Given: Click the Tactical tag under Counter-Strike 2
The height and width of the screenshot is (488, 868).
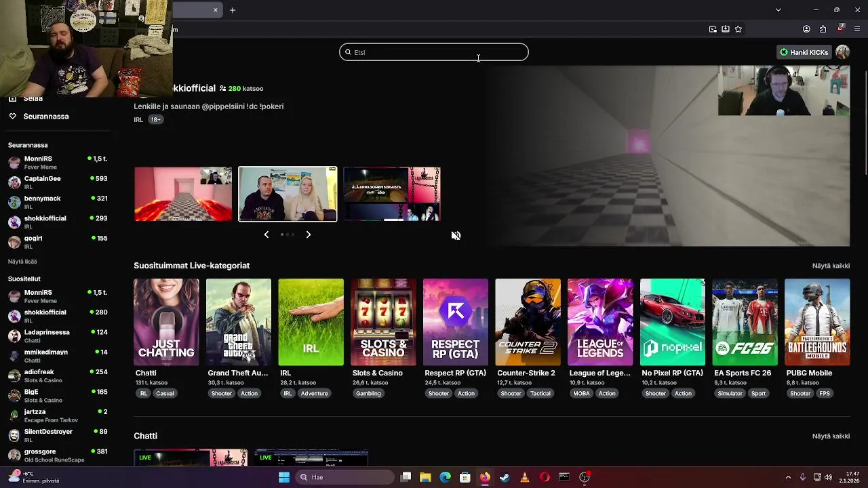Looking at the screenshot, I should pyautogui.click(x=540, y=393).
